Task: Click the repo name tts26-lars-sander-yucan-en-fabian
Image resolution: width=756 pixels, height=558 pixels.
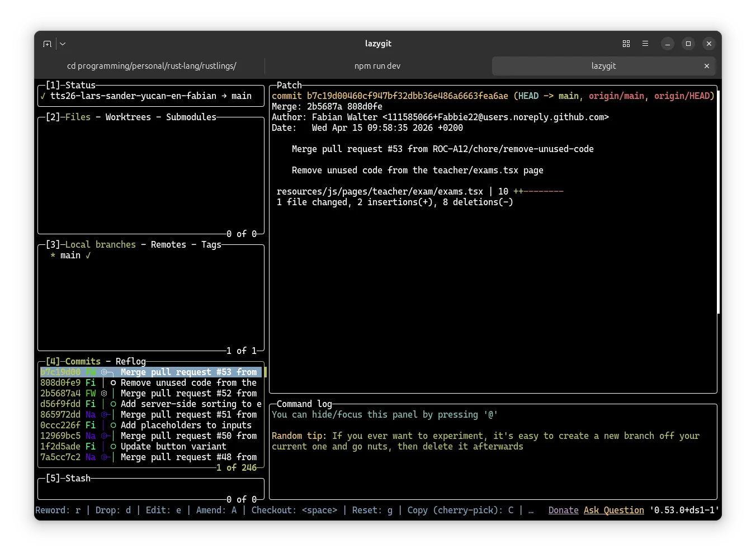Action: [133, 96]
